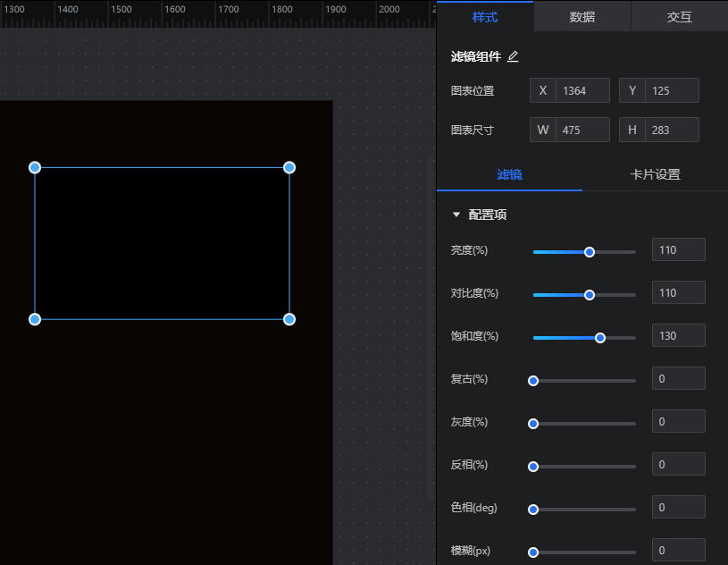Screen dimensions: 728x565
Task: Click the bottom-right resize handle of selection
Action: tap(289, 319)
